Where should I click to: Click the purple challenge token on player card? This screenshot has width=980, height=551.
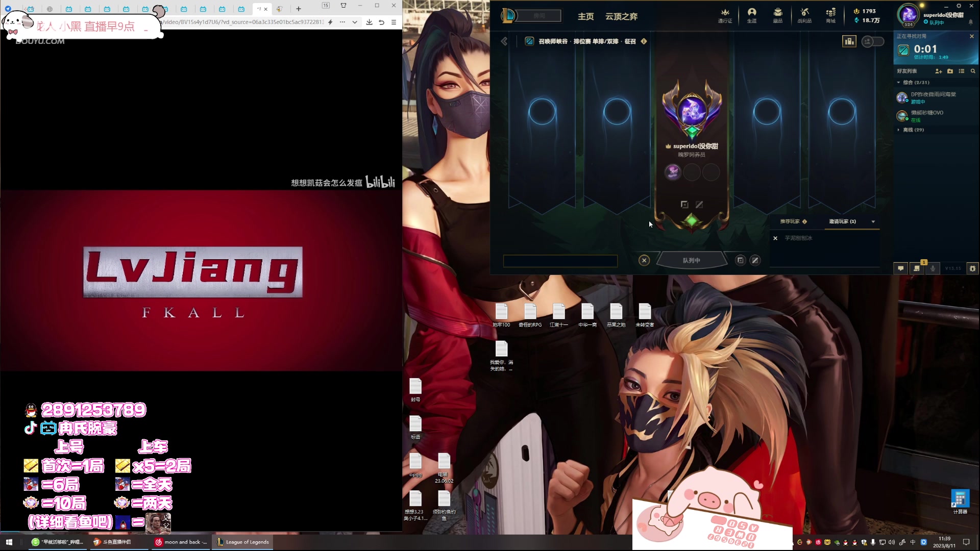[673, 172]
